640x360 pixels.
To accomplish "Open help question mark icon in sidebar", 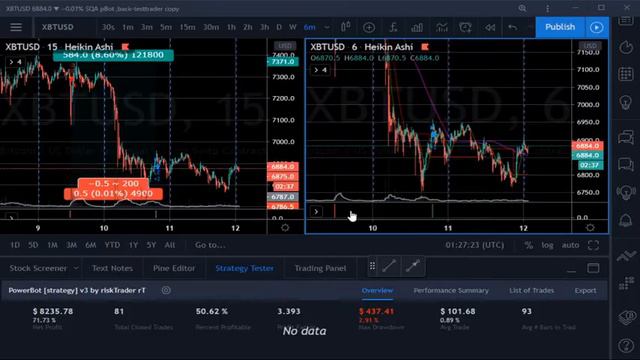I will (626, 346).
